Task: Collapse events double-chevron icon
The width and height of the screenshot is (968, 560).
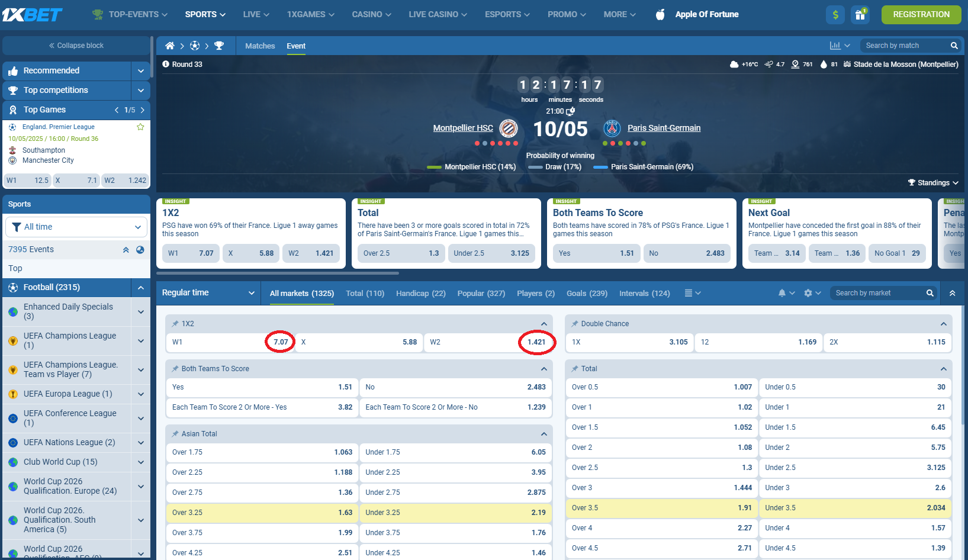Action: tap(126, 250)
